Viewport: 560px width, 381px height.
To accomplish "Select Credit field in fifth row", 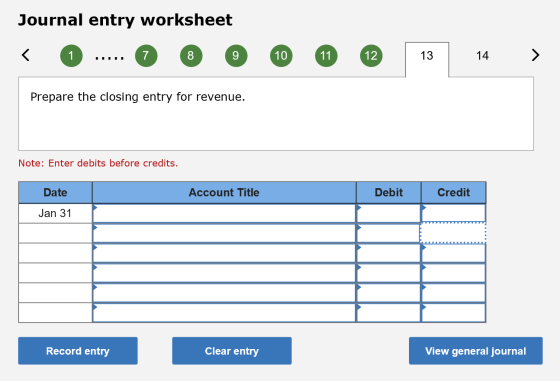I will pyautogui.click(x=454, y=293).
